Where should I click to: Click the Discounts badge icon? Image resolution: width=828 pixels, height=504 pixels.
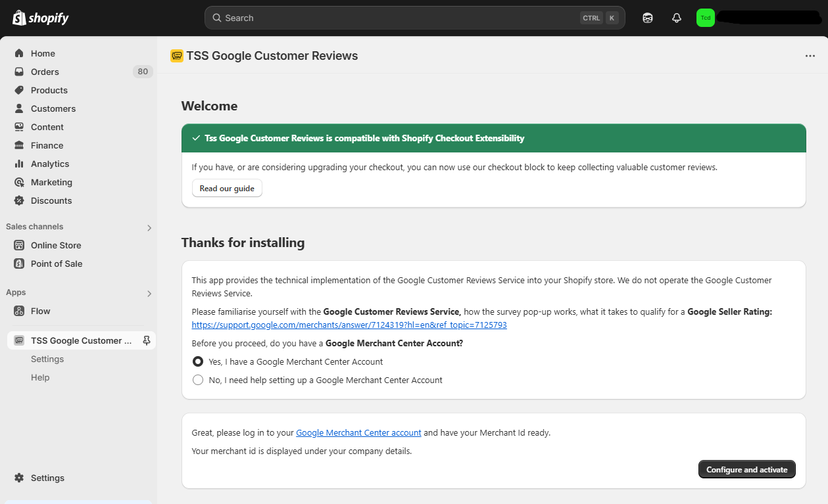coord(19,200)
